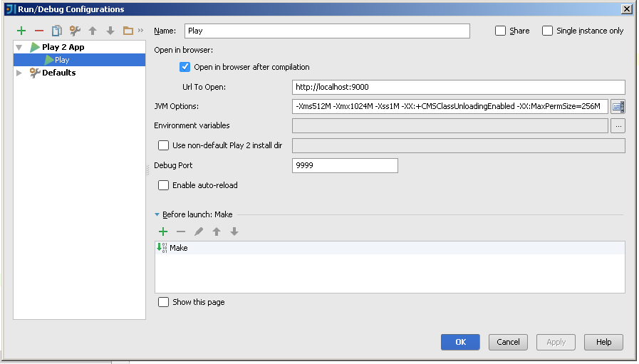Remove the before launch task
639x364 pixels.
click(x=181, y=232)
